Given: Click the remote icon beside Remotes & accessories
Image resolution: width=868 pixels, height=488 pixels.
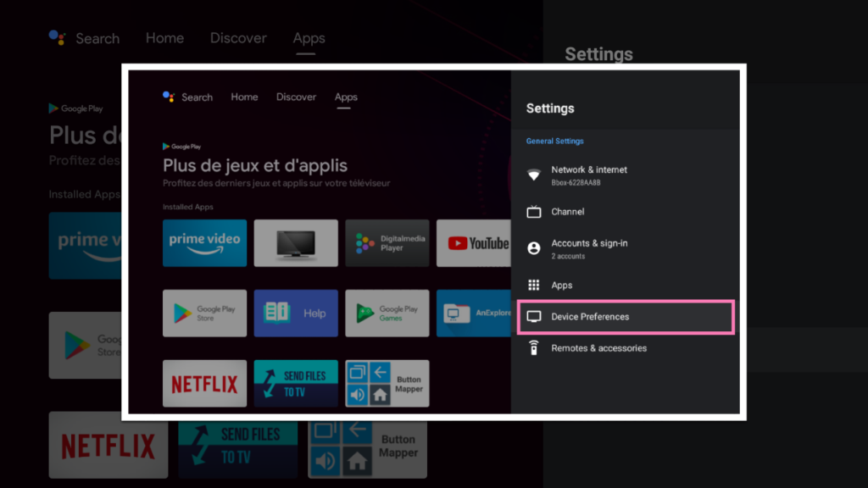Looking at the screenshot, I should 534,348.
